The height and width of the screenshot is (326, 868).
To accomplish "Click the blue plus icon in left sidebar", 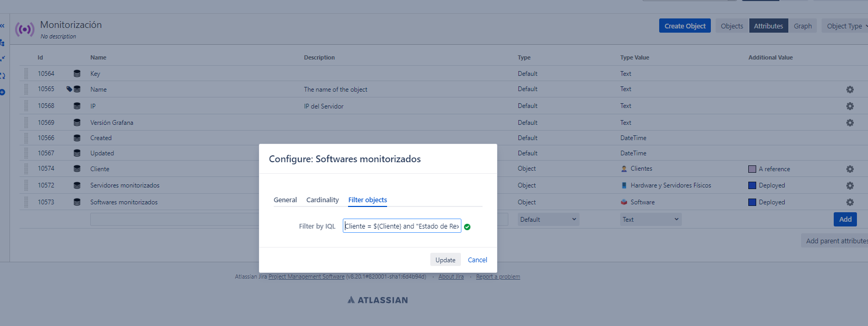I will 2,92.
